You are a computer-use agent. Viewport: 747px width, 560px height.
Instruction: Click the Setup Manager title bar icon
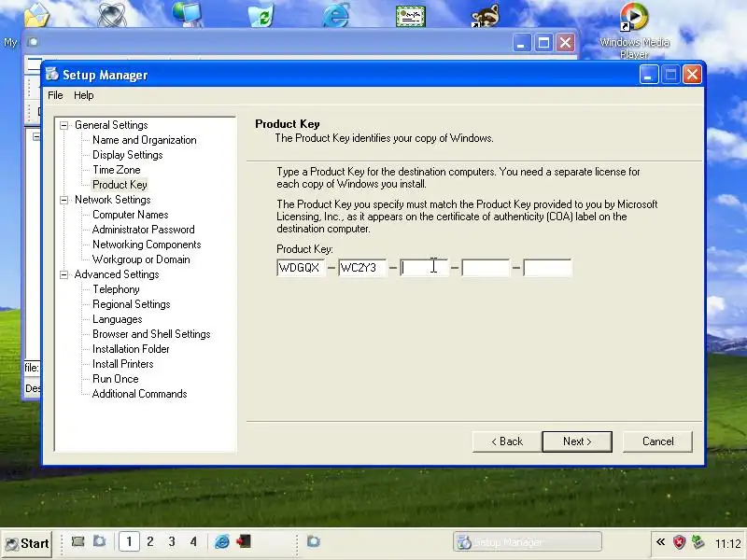(x=52, y=75)
